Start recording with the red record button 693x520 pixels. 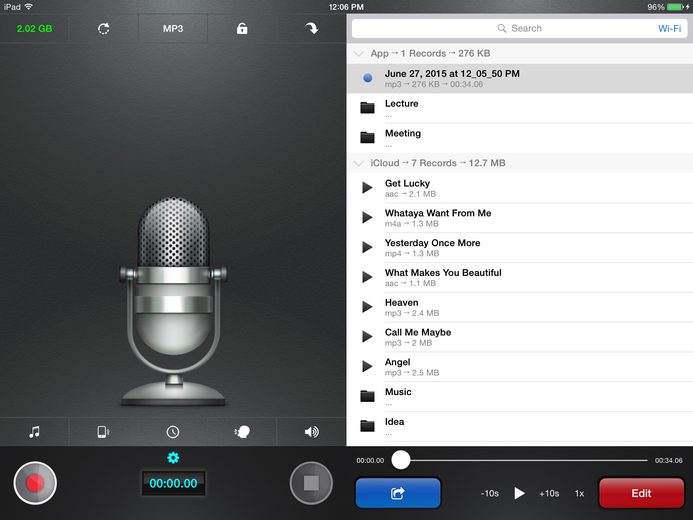coord(35,483)
